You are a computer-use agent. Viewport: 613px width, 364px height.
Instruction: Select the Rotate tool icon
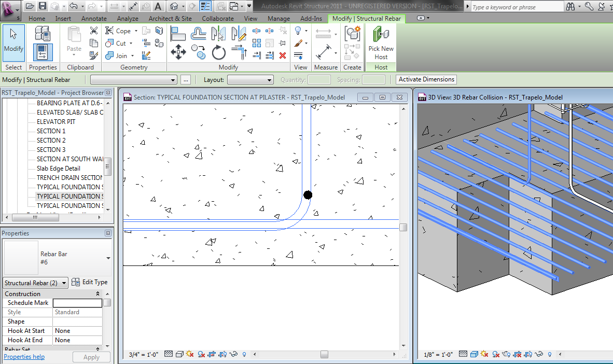pos(218,52)
